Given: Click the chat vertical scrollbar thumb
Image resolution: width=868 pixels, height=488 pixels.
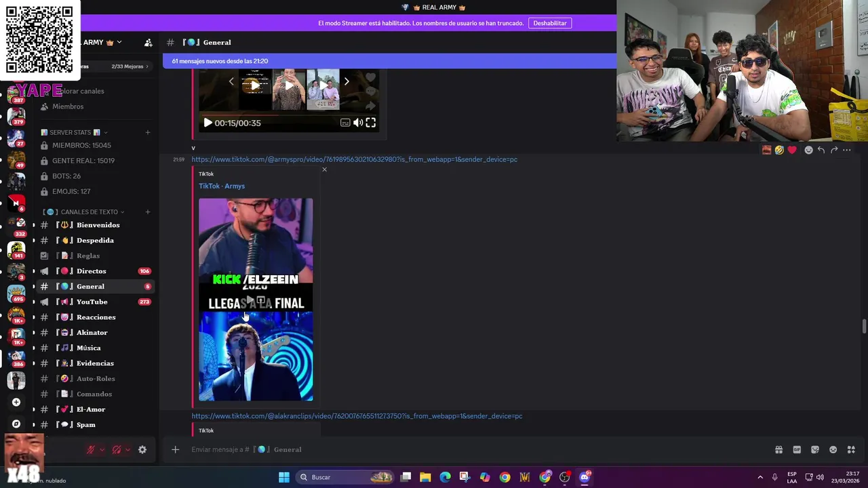Looking at the screenshot, I should tap(863, 326).
